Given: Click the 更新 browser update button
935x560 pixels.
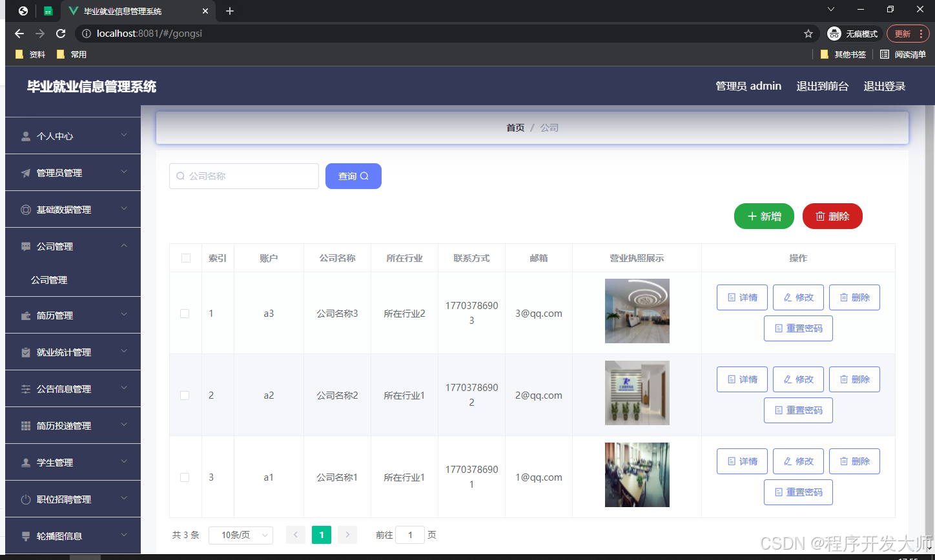Looking at the screenshot, I should 907,34.
